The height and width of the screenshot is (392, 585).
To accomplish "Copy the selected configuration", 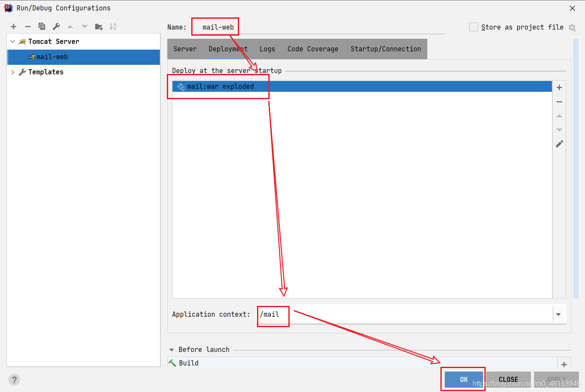I will (x=42, y=27).
